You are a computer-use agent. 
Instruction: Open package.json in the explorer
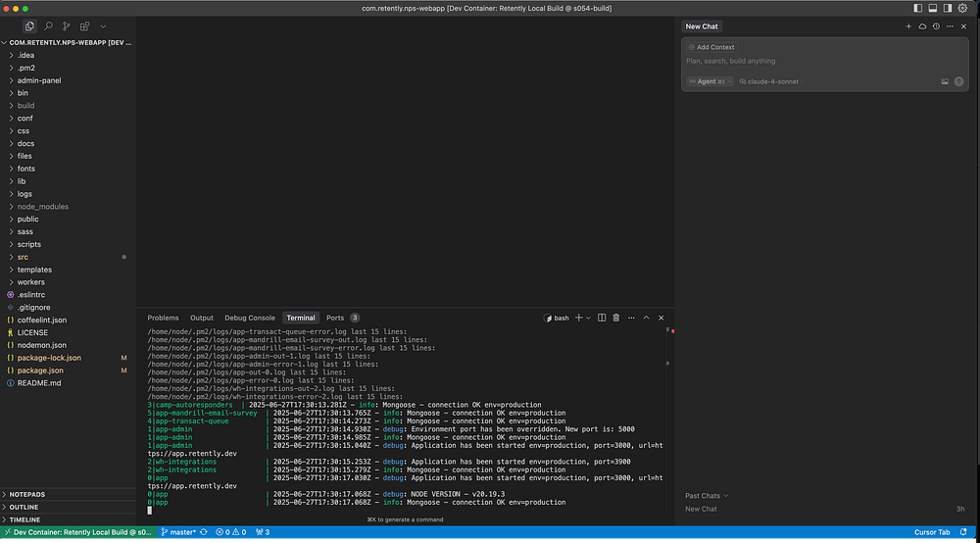[x=39, y=370]
